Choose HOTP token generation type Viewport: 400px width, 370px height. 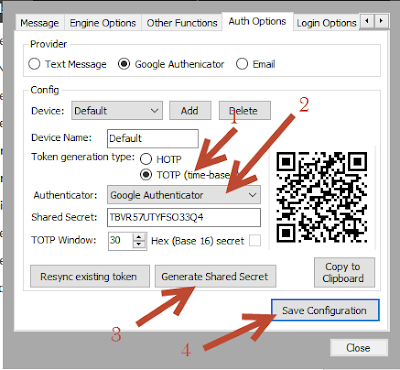pyautogui.click(x=146, y=159)
